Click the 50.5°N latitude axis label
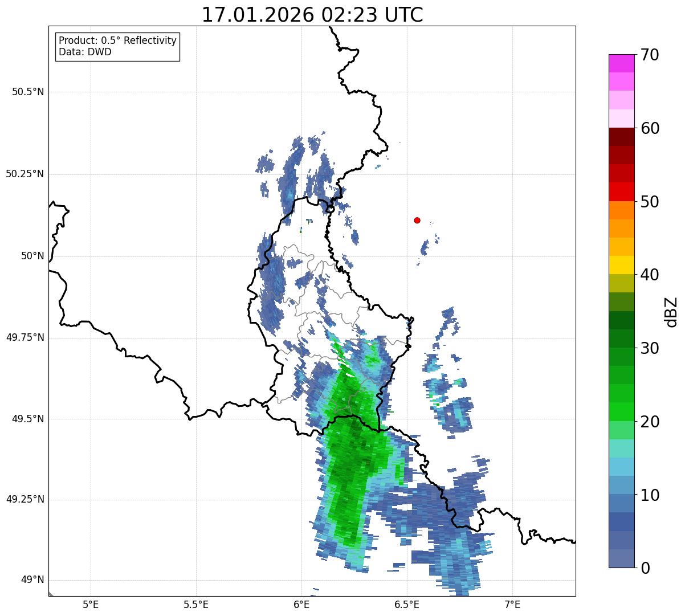This screenshot has width=685, height=616. click(27, 92)
